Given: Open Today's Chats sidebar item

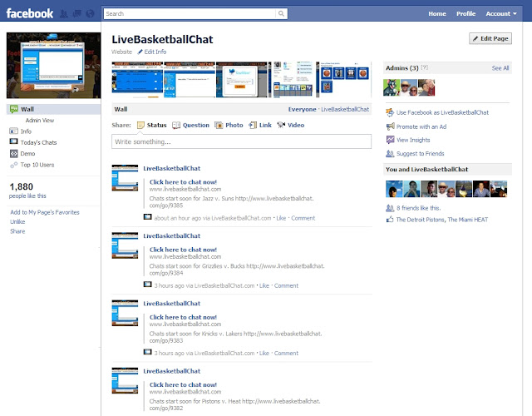Looking at the screenshot, I should pyautogui.click(x=39, y=142).
